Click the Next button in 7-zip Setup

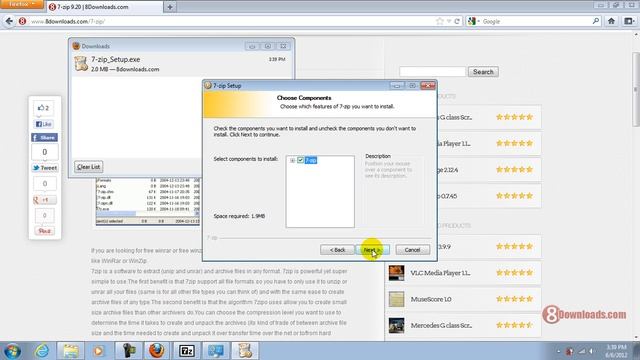click(x=372, y=250)
